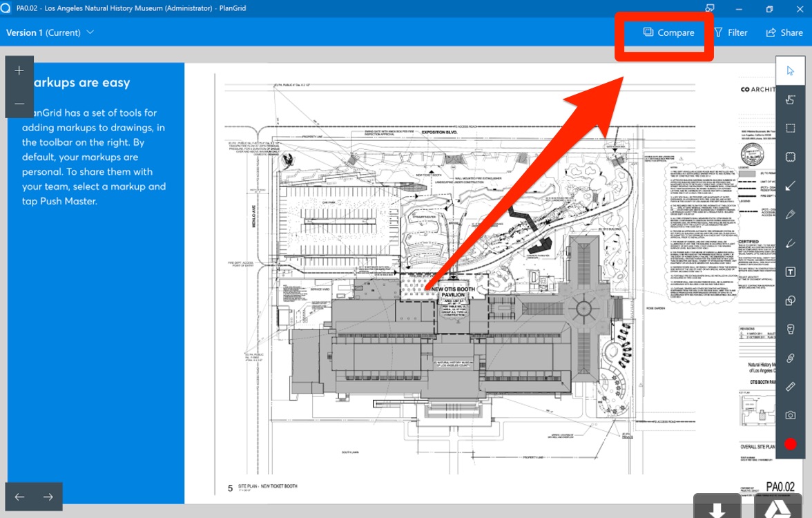Select the rectangle markup tool
The width and height of the screenshot is (812, 518).
point(791,128)
